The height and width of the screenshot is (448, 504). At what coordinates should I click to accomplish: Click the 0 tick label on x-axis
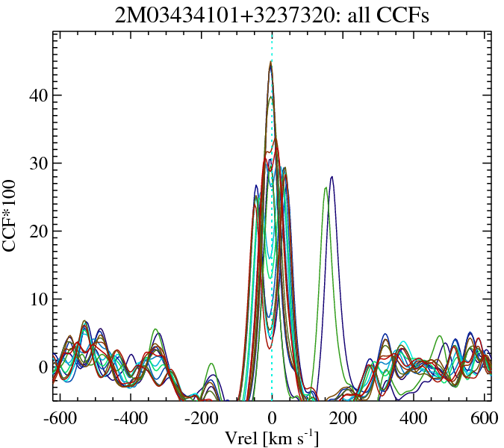pyautogui.click(x=272, y=417)
